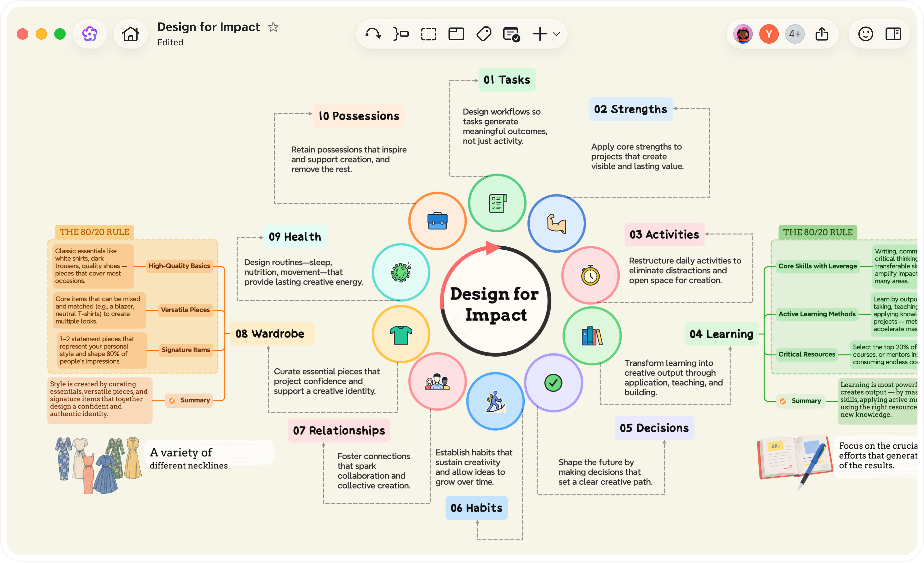Select the 10 Possessions topic
The image size is (924, 563).
(x=359, y=116)
